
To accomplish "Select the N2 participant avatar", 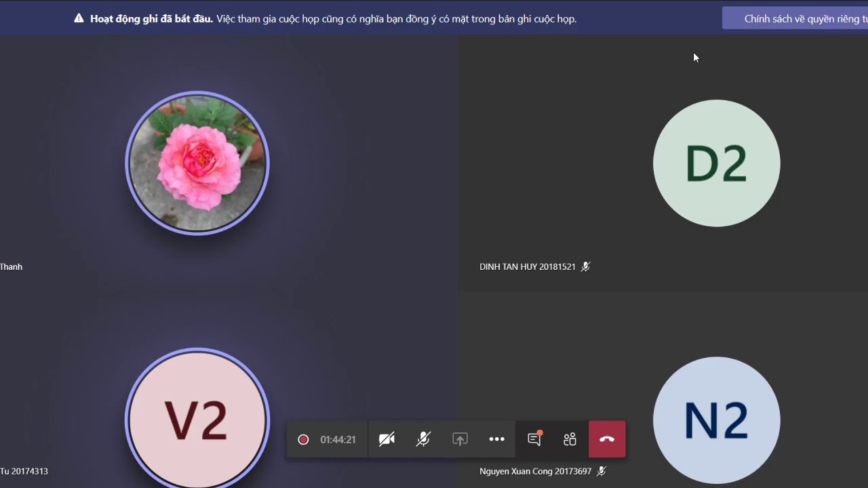I will (716, 420).
